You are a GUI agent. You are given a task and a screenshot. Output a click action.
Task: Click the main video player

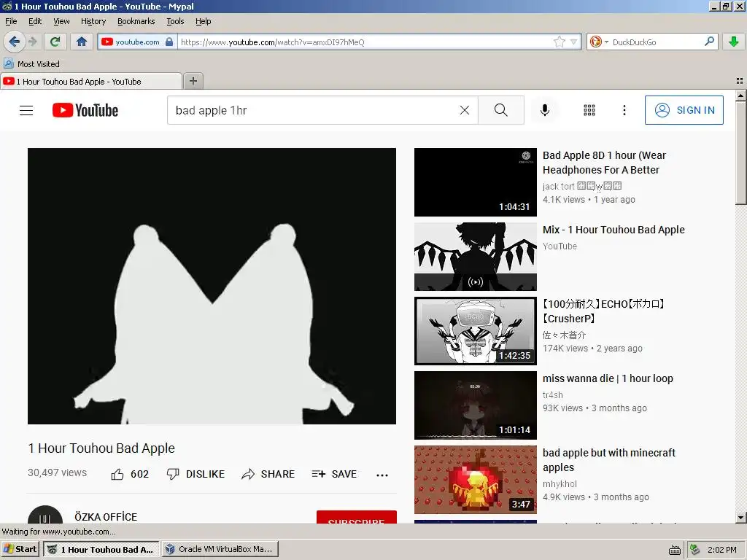[212, 286]
